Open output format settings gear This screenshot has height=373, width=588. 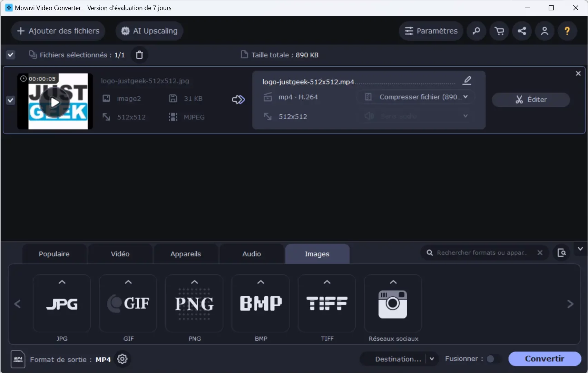point(122,359)
